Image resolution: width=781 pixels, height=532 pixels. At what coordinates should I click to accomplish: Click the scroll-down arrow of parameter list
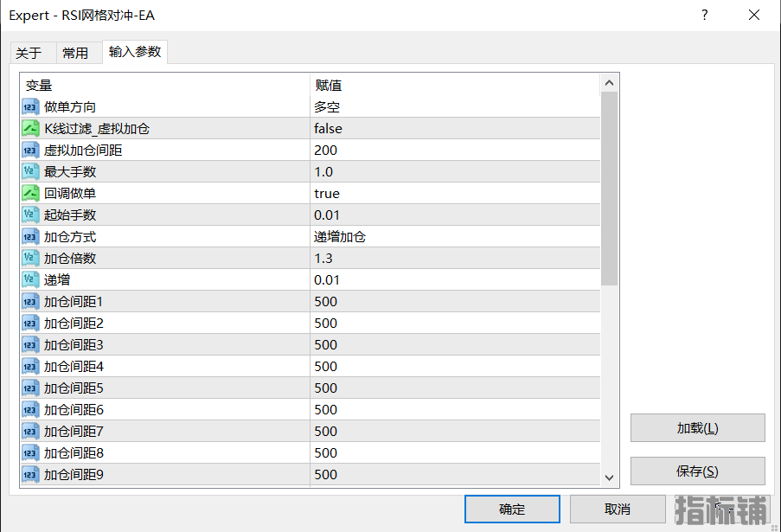(x=609, y=477)
